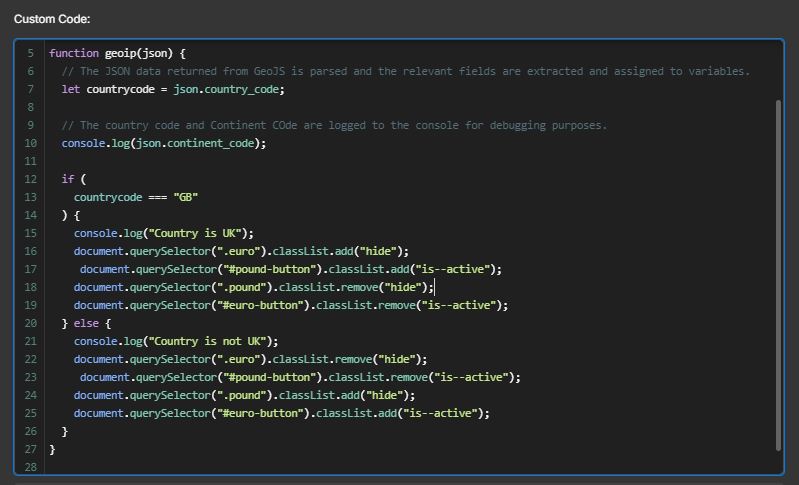Click the comment about JSON data from GeoJS
799x485 pixels.
click(406, 71)
